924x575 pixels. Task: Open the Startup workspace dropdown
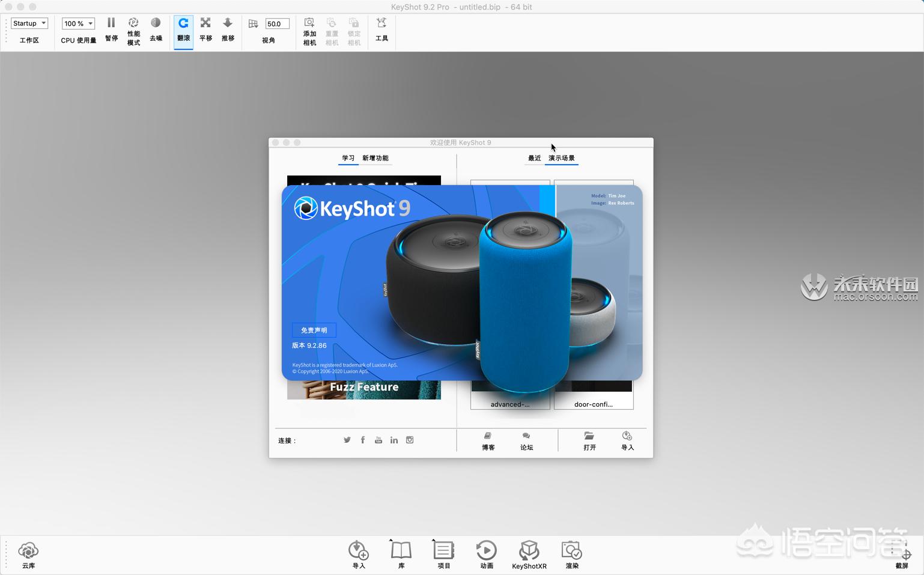pyautogui.click(x=29, y=23)
